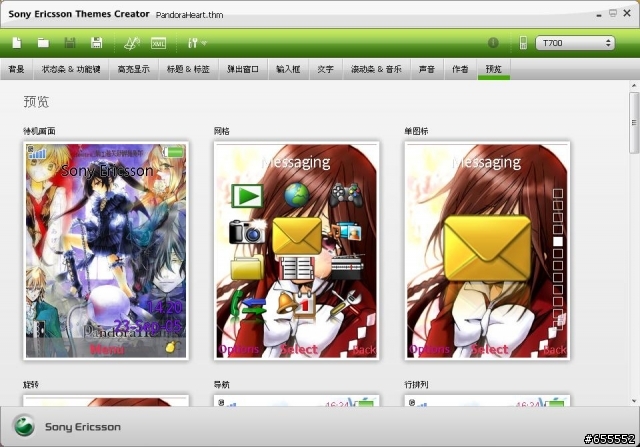Image resolution: width=640 pixels, height=447 pixels.
Task: Switch to the 背景 tab
Action: [16, 69]
